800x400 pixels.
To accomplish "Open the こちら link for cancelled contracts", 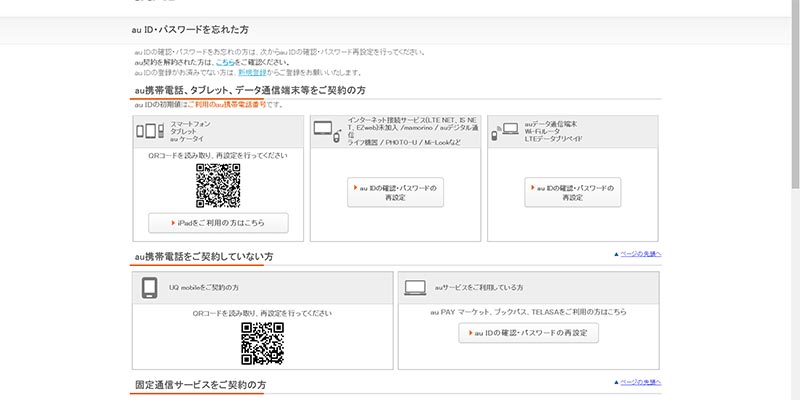I will click(226, 61).
